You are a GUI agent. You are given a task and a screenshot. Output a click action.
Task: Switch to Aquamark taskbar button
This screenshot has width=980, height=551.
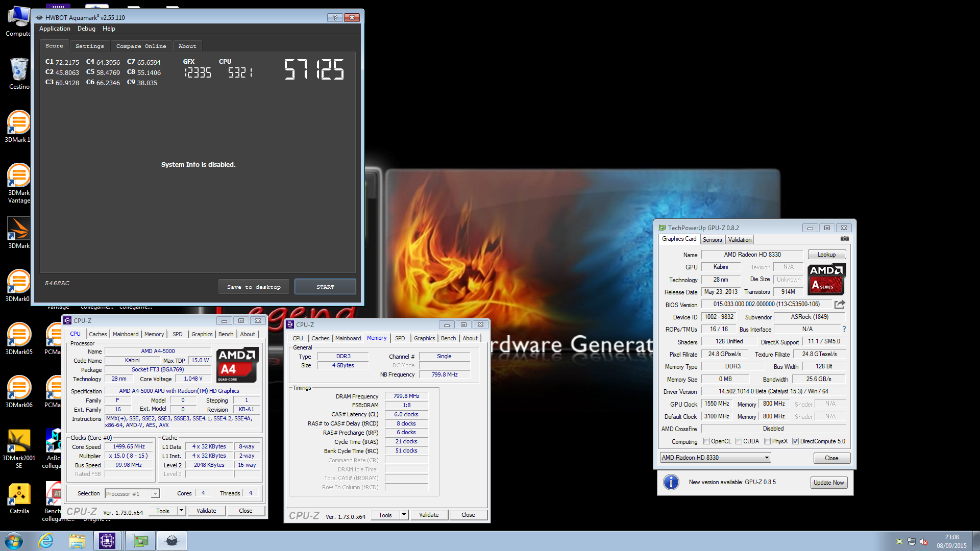point(172,541)
